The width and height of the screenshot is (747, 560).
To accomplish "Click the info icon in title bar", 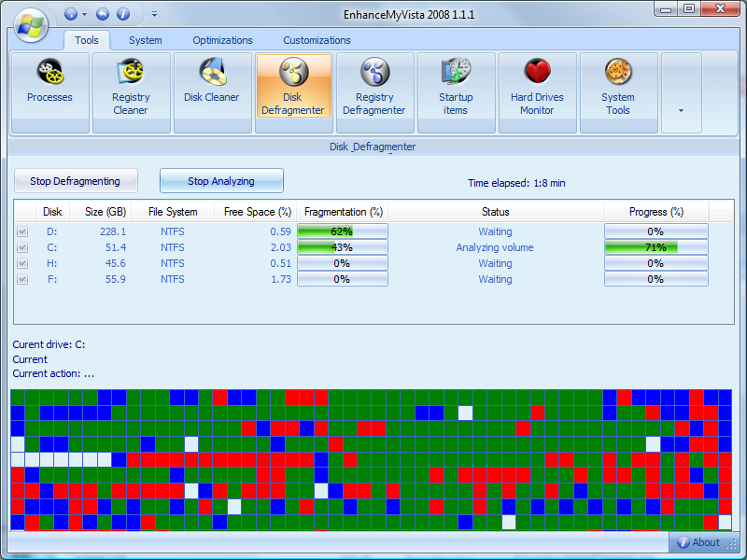I will (x=123, y=14).
